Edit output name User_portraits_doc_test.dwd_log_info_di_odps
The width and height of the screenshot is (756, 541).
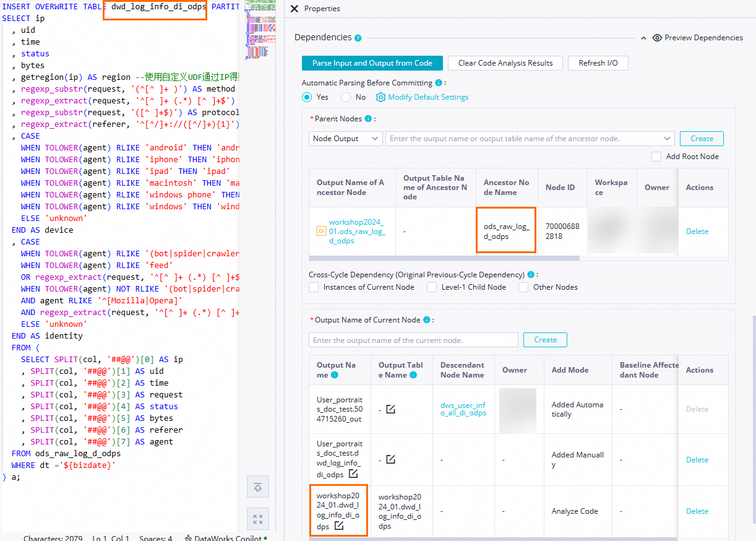click(353, 474)
